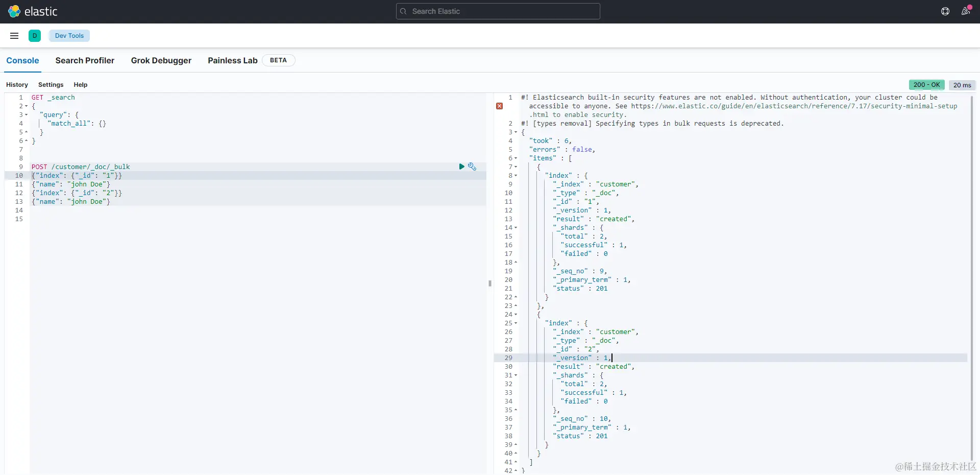Viewport: 980px width, 475px height.
Task: Click the BETA badge
Action: (278, 60)
